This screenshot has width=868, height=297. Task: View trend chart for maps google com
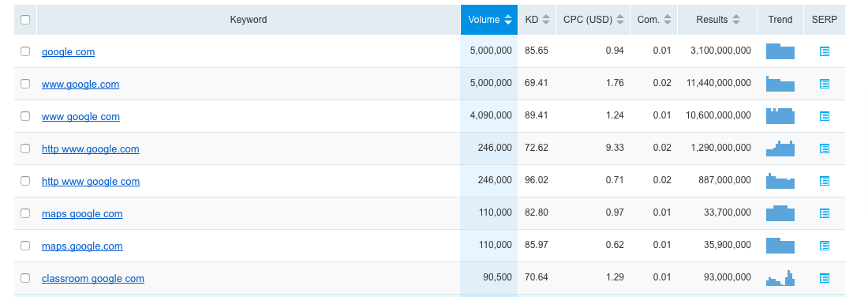tap(780, 213)
